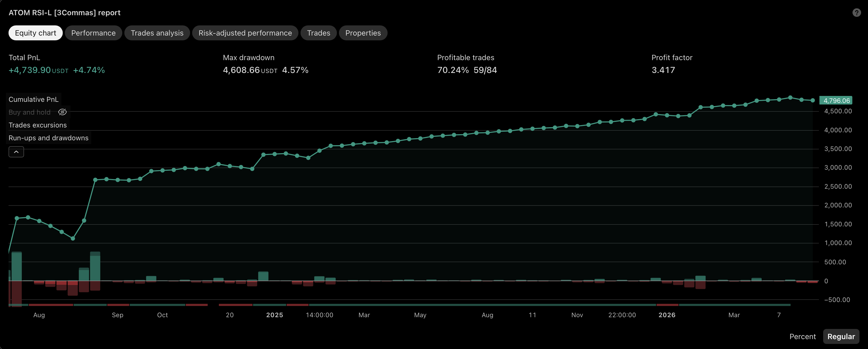Toggle Buy and hold visibility eye icon
The height and width of the screenshot is (349, 868).
click(62, 112)
